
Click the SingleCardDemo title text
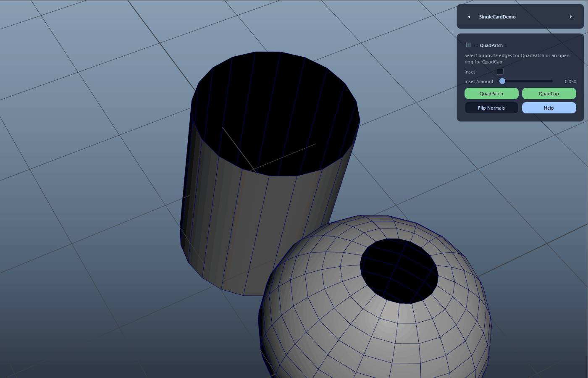(497, 17)
